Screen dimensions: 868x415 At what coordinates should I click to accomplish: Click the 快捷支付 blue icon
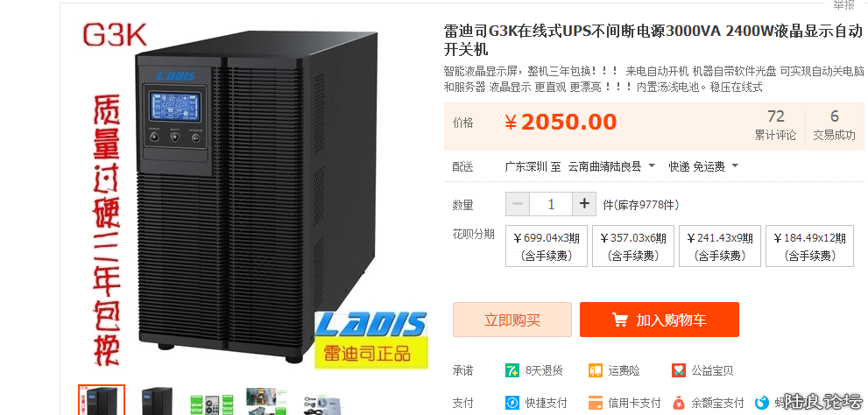tap(512, 402)
